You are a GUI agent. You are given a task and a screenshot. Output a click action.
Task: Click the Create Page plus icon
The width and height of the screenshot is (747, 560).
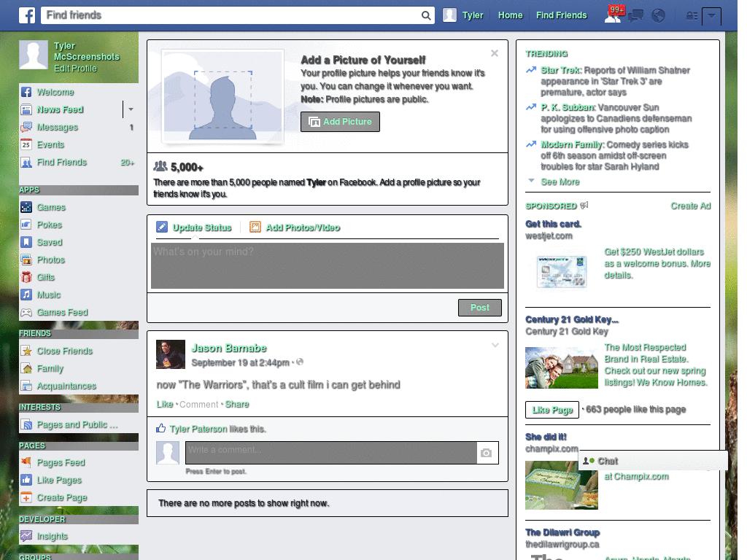(x=26, y=497)
